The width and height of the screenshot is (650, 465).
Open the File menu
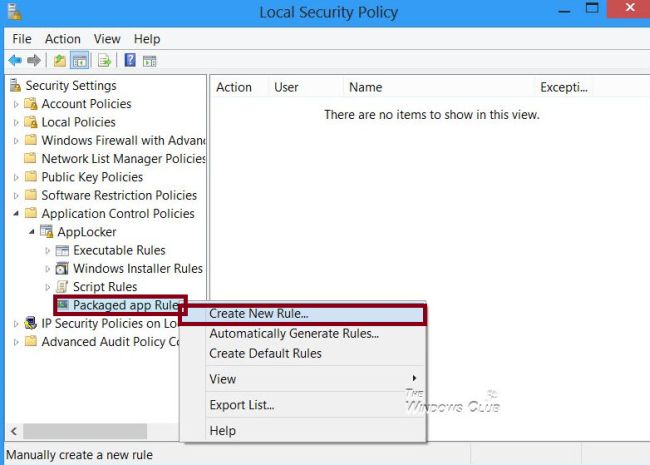coord(22,39)
